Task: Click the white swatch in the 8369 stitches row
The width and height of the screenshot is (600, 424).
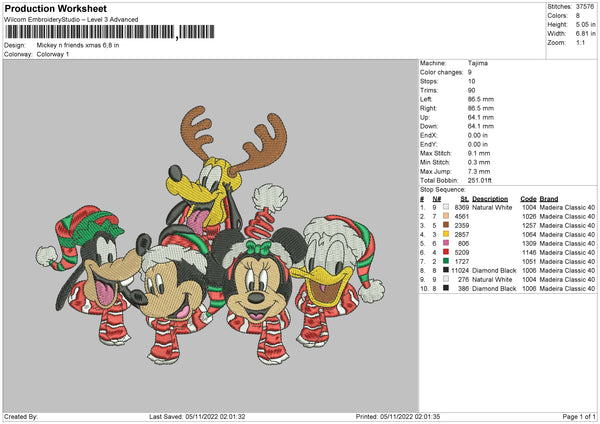Action: click(446, 207)
